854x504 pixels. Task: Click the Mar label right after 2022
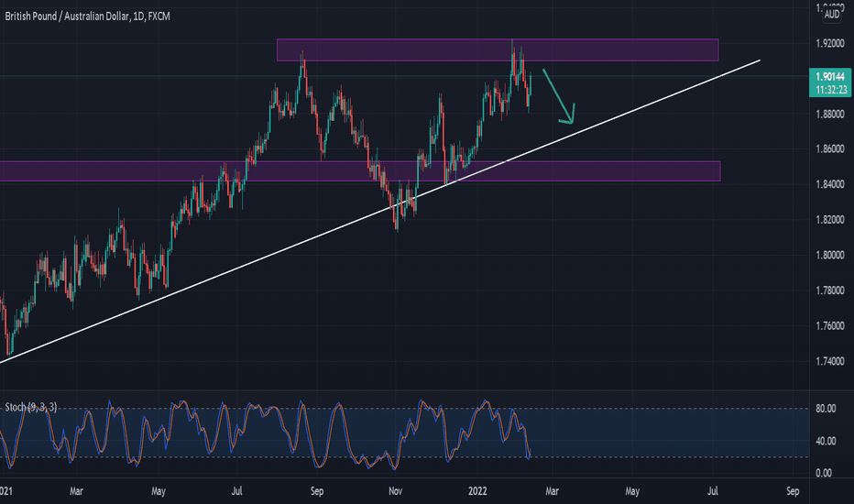[552, 491]
